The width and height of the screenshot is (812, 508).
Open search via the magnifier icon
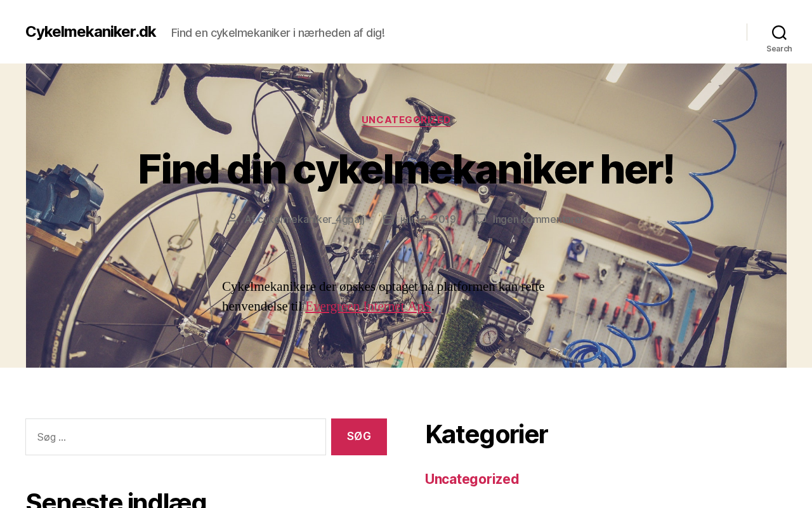(779, 32)
